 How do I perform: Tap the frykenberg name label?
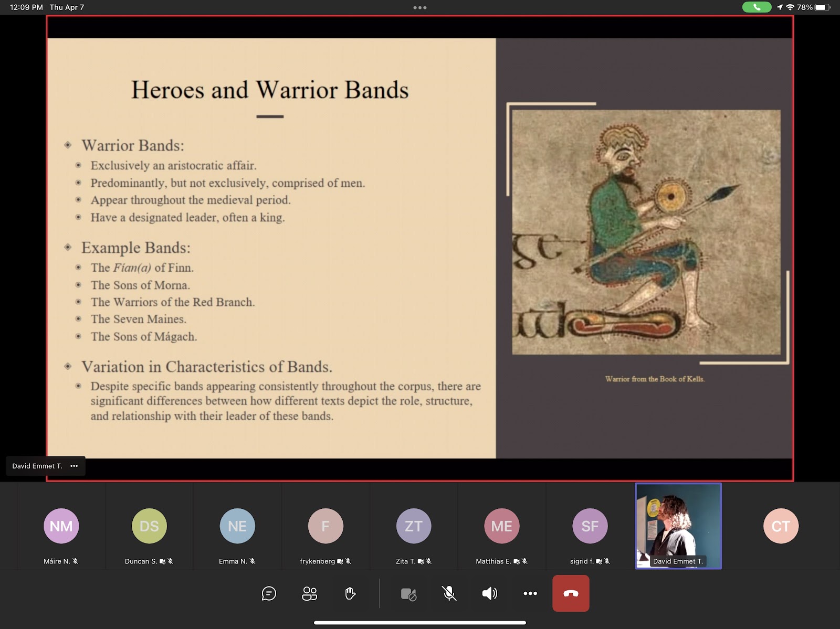tap(318, 561)
